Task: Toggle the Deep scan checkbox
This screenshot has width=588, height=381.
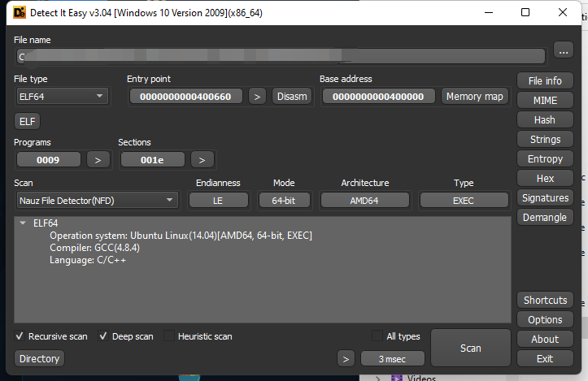Action: 103,336
